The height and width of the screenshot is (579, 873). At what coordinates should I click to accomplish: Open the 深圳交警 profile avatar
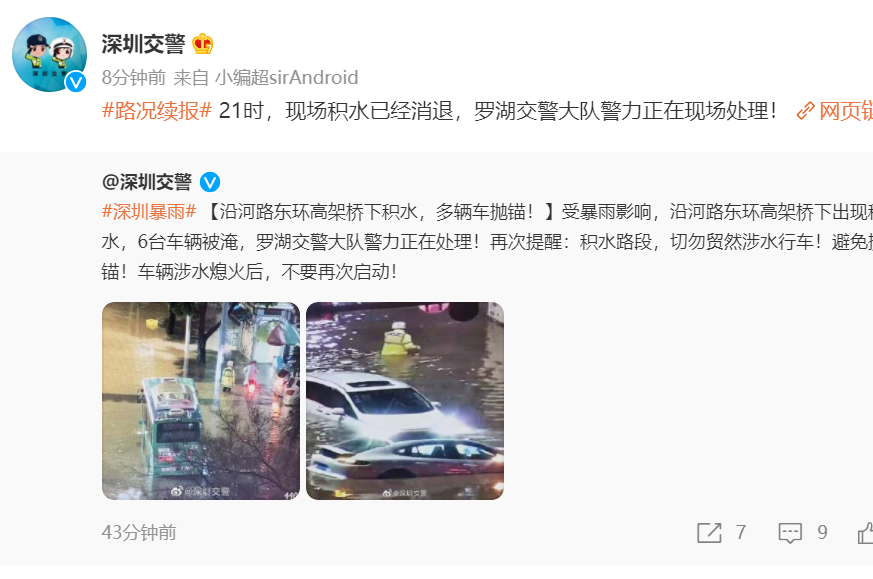(x=49, y=54)
